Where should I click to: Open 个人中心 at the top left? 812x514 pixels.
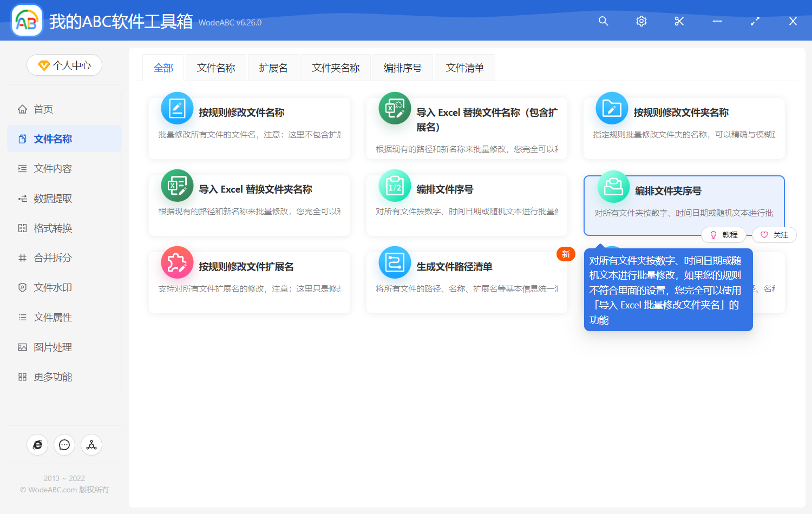(64, 65)
